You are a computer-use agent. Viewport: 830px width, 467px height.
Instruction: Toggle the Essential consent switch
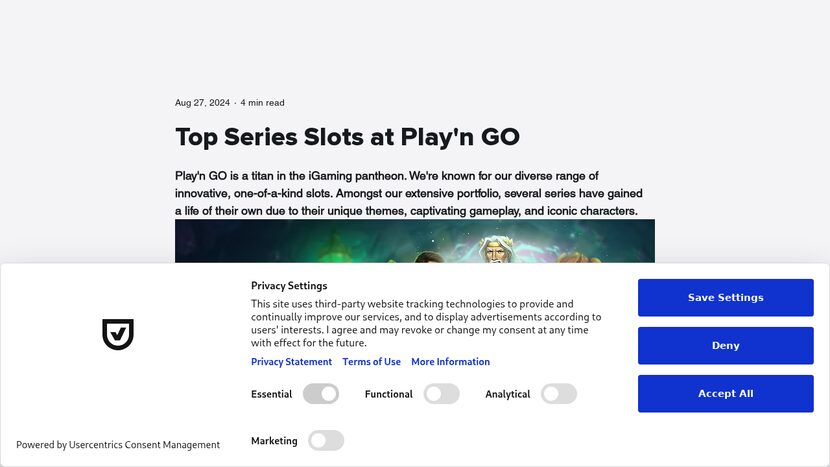click(x=321, y=394)
